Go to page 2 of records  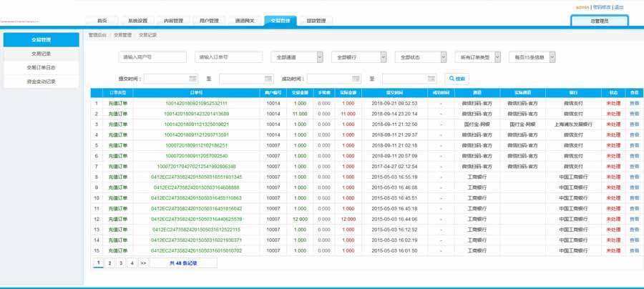(109, 263)
